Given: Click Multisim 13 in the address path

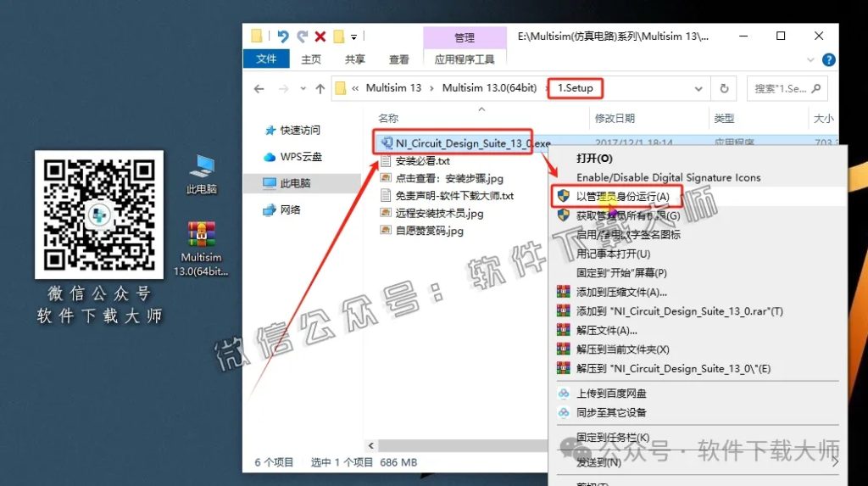Looking at the screenshot, I should (x=393, y=88).
